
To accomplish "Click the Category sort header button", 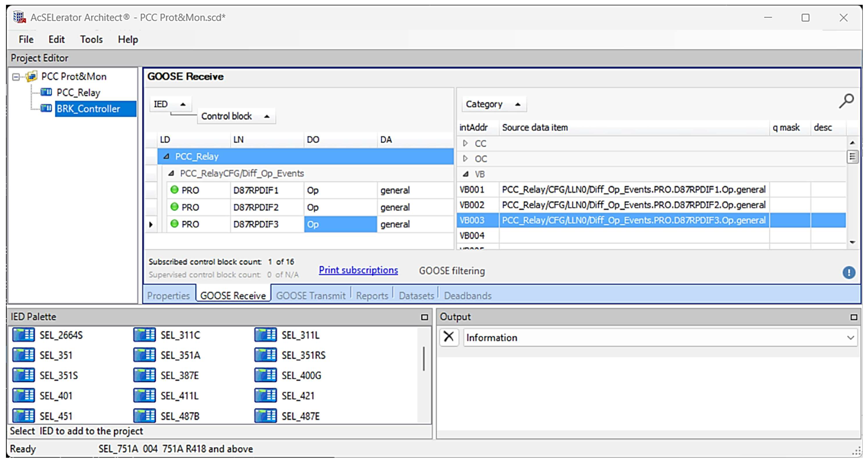I will (x=493, y=104).
